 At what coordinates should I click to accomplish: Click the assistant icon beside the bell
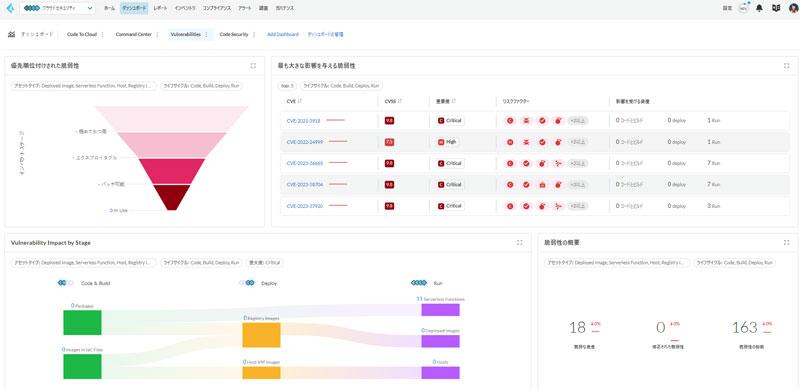(x=743, y=8)
